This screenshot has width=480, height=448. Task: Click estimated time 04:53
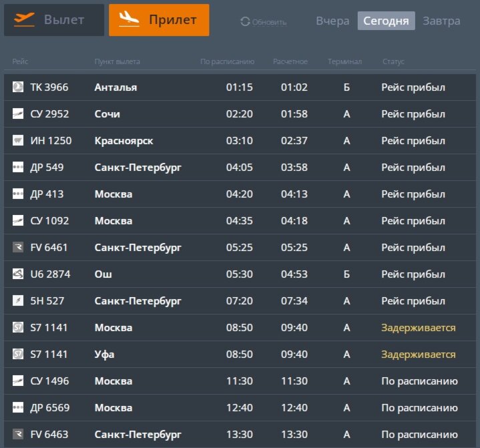pyautogui.click(x=294, y=274)
